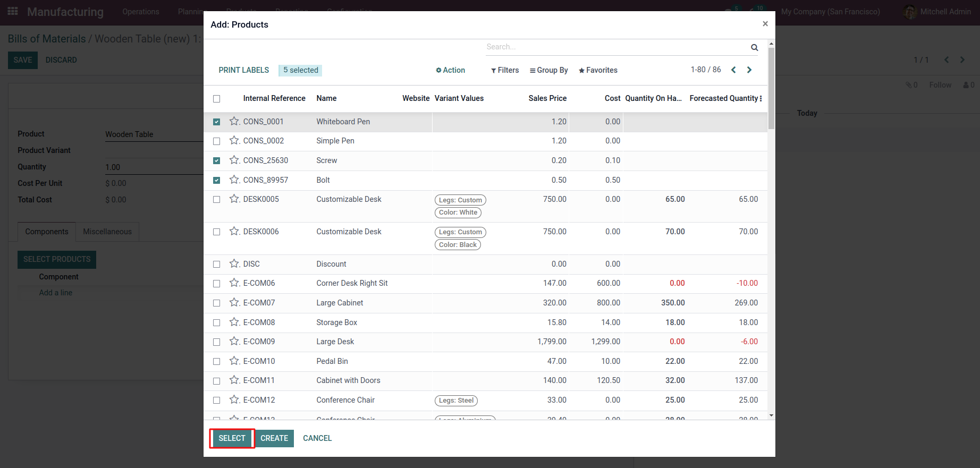980x468 pixels.
Task: Switch to the Components tab
Action: 47,232
